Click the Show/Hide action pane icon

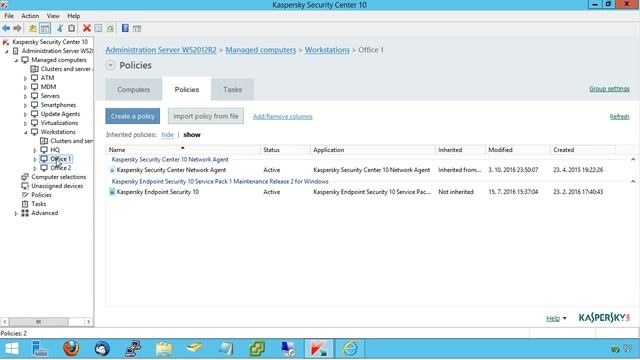click(137, 28)
